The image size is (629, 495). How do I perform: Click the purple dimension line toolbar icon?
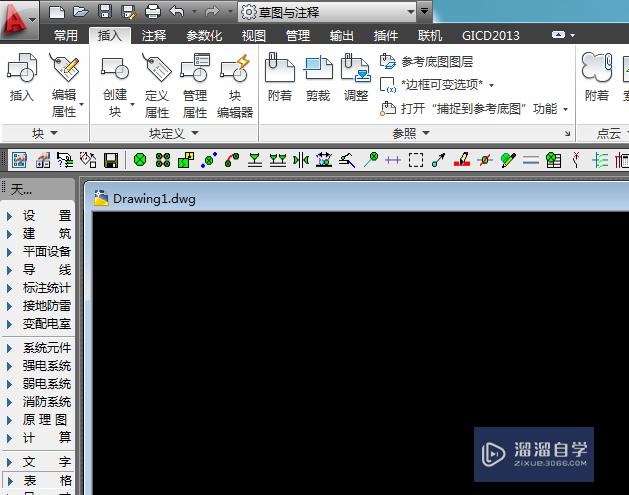pyautogui.click(x=393, y=160)
